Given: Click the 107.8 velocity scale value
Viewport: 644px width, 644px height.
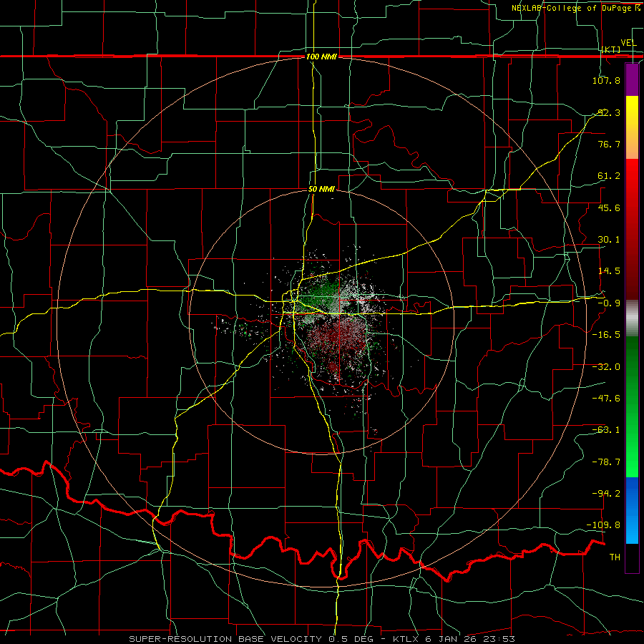Looking at the screenshot, I should pyautogui.click(x=606, y=80).
